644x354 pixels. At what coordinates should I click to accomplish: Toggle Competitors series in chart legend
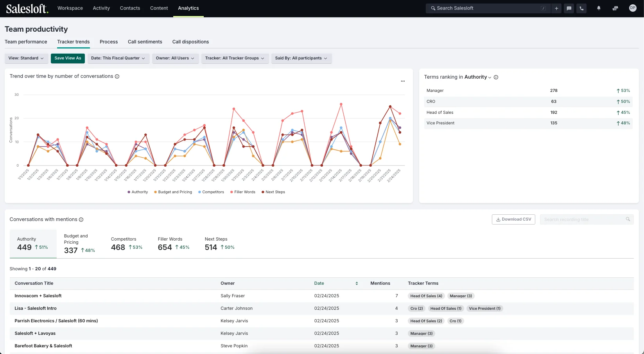pos(211,192)
